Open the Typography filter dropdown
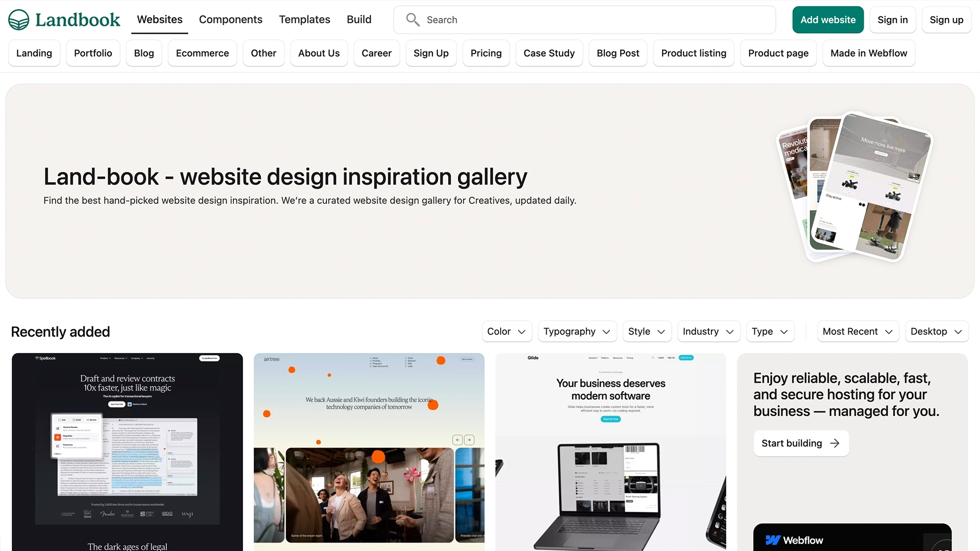 click(x=577, y=332)
